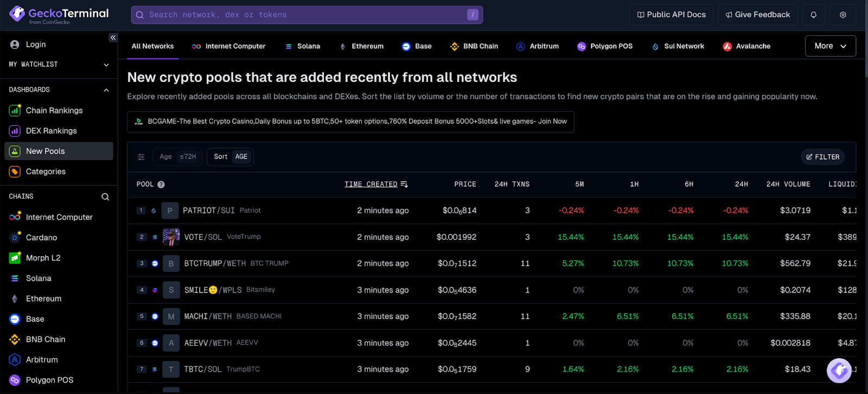Open MACHI/WETH pool row
Image resolution: width=868 pixels, height=394 pixels.
pyautogui.click(x=492, y=316)
